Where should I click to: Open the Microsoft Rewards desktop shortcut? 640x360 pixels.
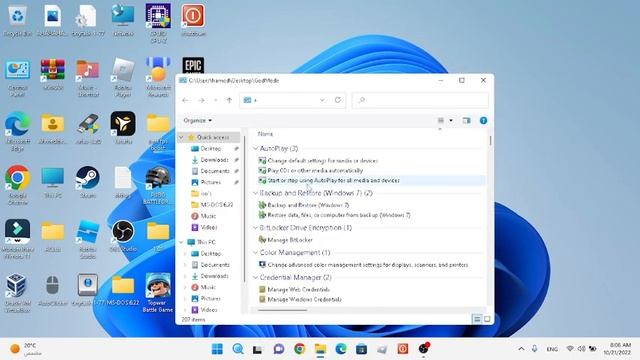pyautogui.click(x=158, y=77)
